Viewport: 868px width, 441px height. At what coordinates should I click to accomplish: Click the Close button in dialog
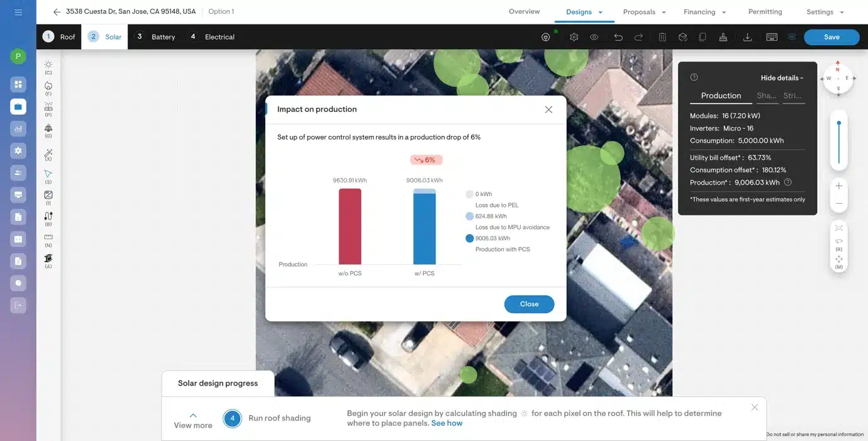click(529, 304)
